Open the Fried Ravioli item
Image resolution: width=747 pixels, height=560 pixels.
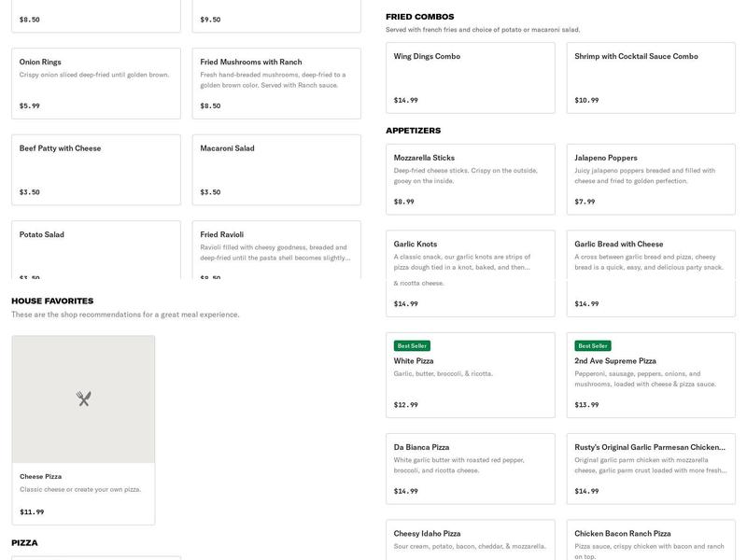tap(275, 249)
